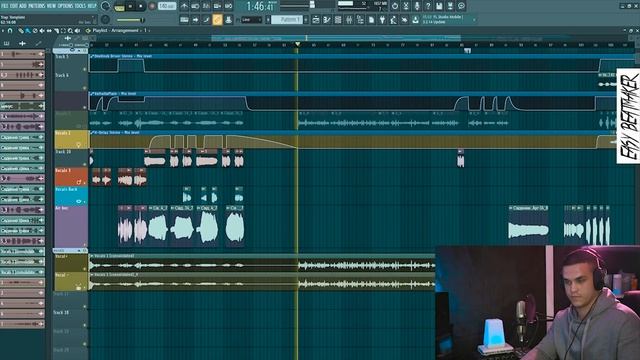The height and width of the screenshot is (360, 640).
Task: Open the PATTERNS menu
Action: 36,6
